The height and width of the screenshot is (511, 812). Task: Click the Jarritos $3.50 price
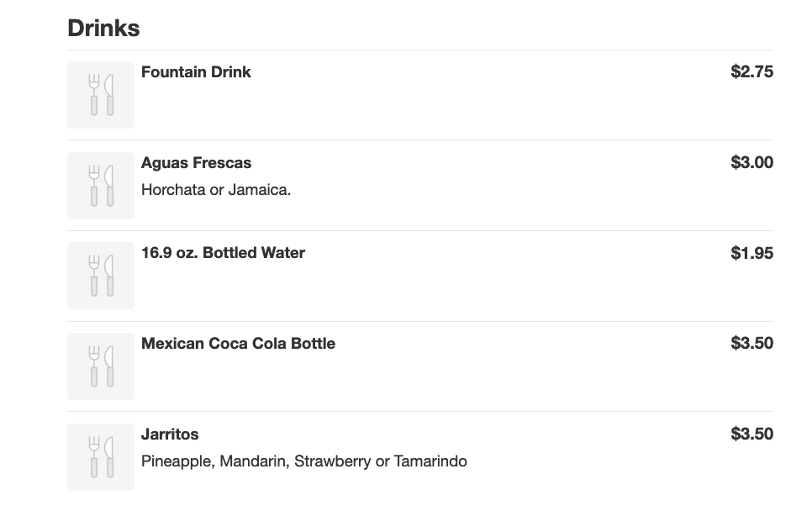751,435
